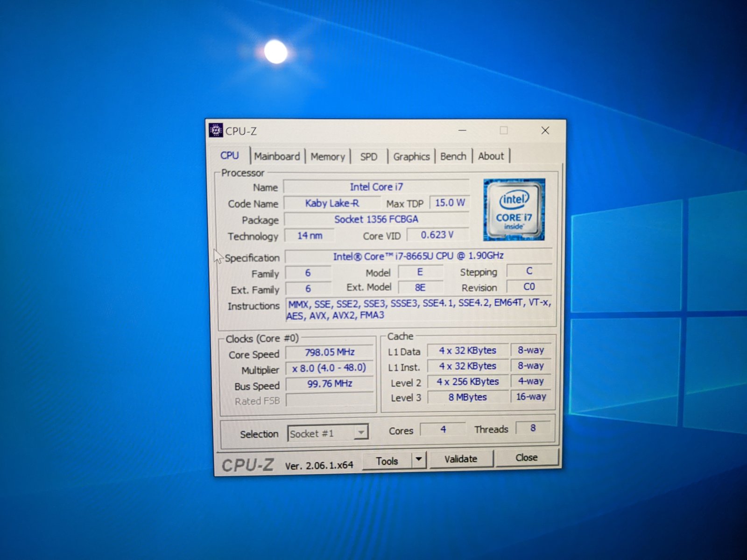
Task: Click the Revision value 'C0'
Action: (529, 287)
